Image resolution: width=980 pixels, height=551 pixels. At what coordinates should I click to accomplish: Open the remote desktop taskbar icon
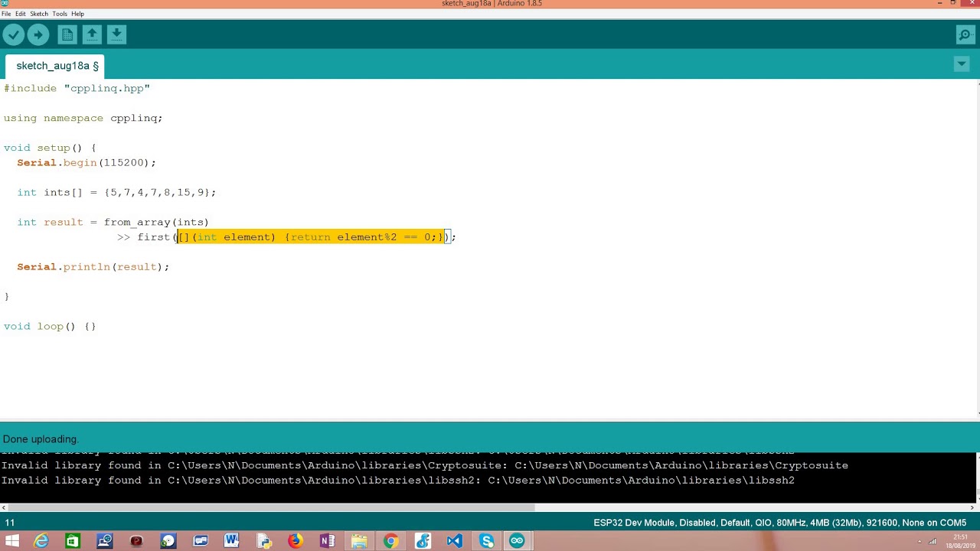click(104, 541)
